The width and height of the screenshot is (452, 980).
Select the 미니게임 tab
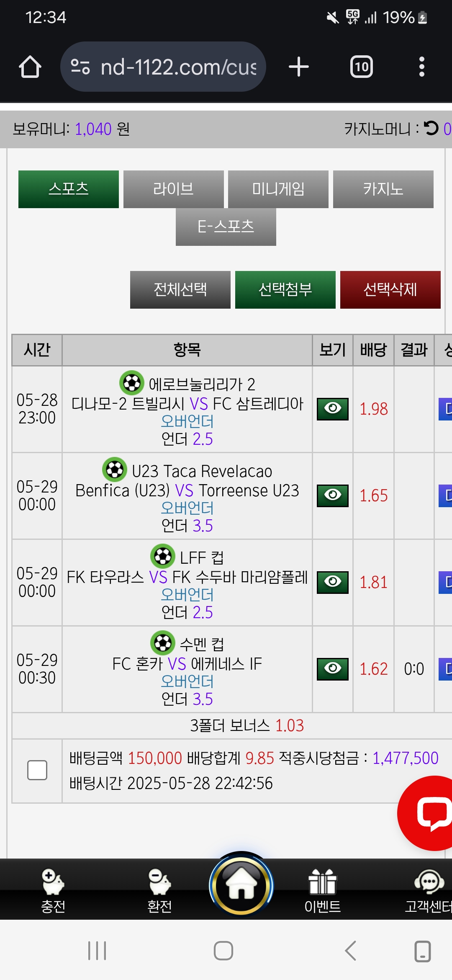pyautogui.click(x=278, y=189)
